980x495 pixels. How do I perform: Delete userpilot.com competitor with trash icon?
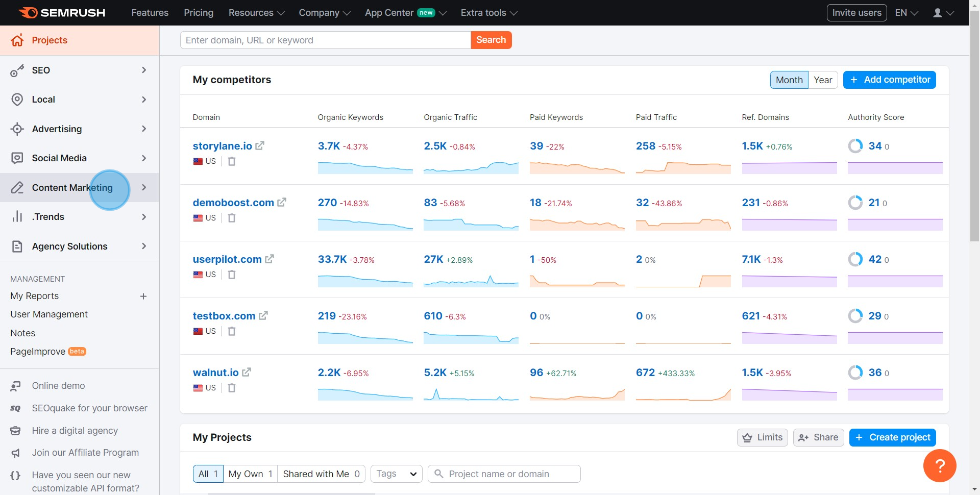(232, 275)
